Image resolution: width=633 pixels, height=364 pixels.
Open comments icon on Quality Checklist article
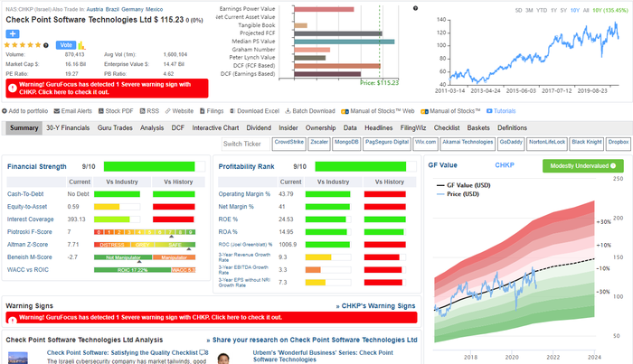tap(204, 352)
